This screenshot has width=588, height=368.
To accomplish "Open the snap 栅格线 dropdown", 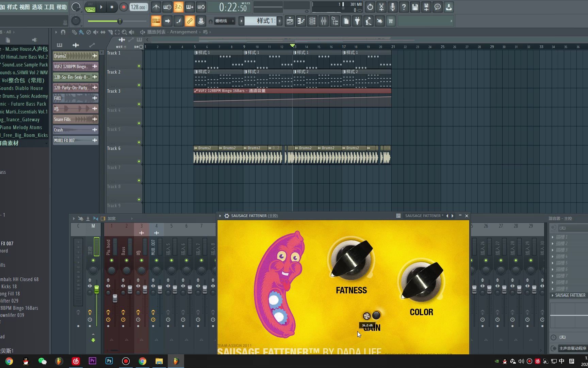I will pos(224,21).
